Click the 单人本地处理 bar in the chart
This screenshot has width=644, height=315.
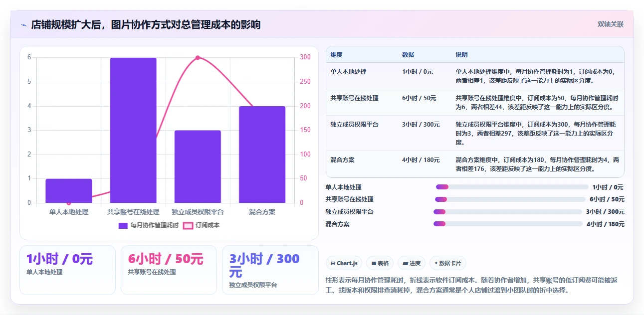click(69, 191)
